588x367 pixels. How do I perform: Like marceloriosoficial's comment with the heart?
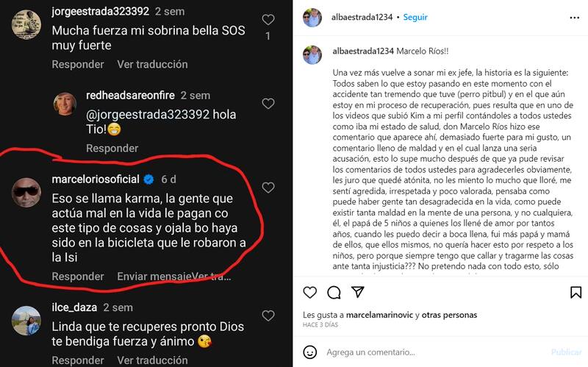pyautogui.click(x=268, y=188)
